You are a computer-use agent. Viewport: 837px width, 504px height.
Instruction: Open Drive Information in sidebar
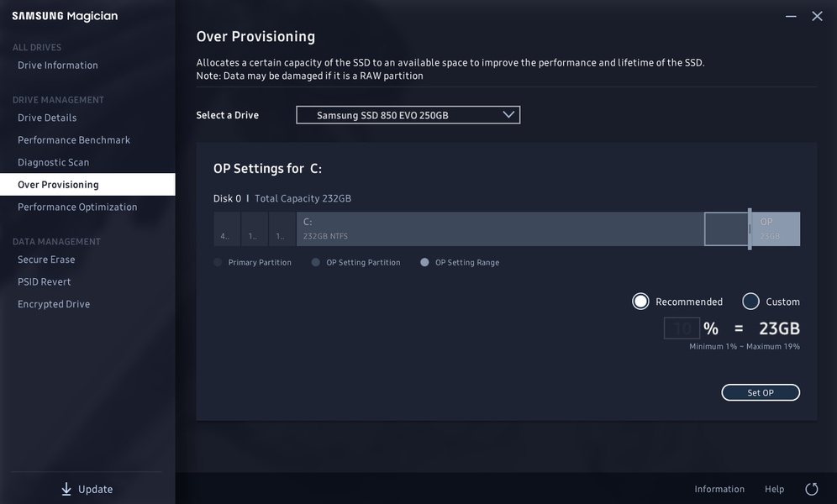[x=58, y=66]
